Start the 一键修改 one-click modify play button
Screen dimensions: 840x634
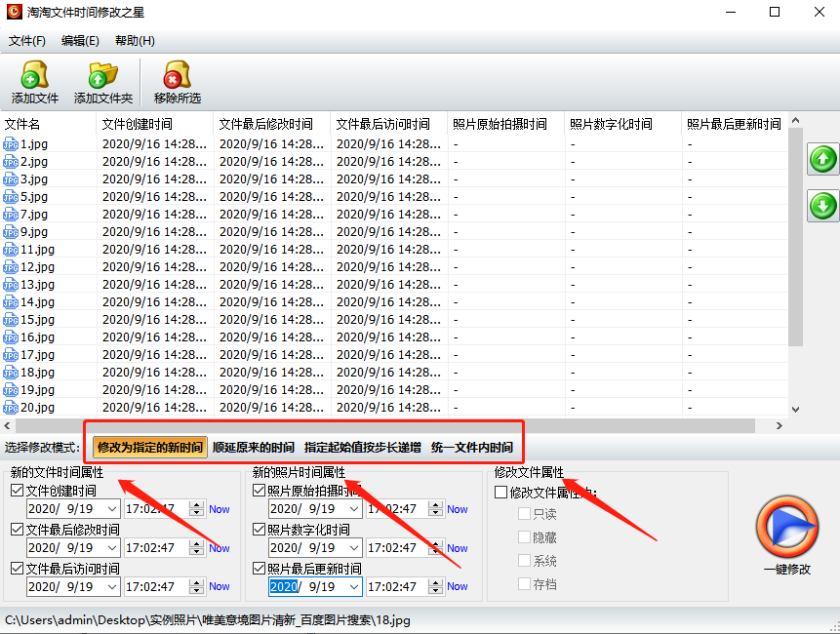tap(787, 527)
